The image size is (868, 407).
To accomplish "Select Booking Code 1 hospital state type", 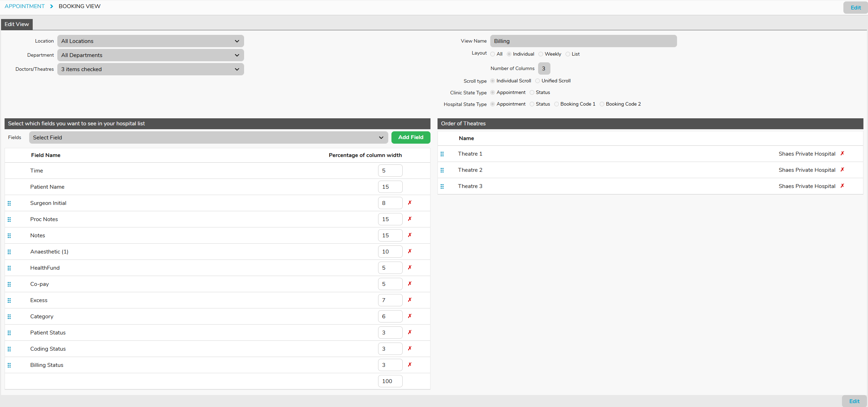I will pyautogui.click(x=557, y=104).
